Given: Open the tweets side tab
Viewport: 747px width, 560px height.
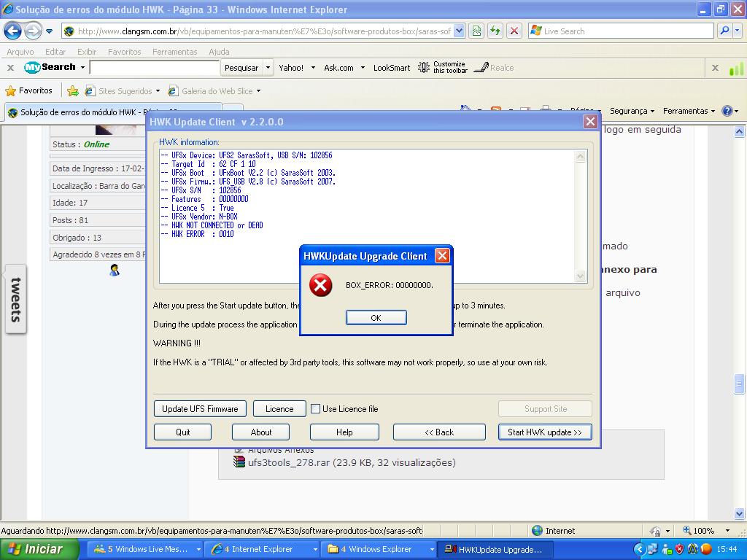Looking at the screenshot, I should (x=16, y=300).
